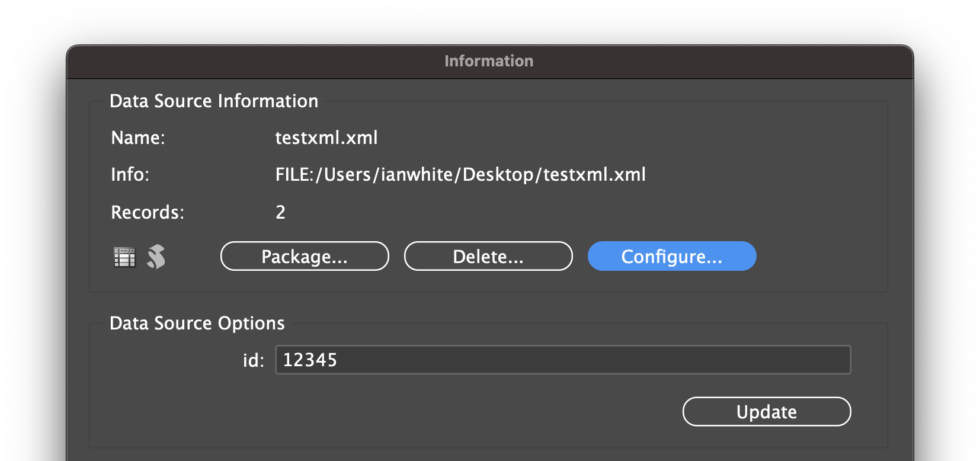This screenshot has height=461, width=980.
Task: Click the Info: label
Action: coord(130,175)
